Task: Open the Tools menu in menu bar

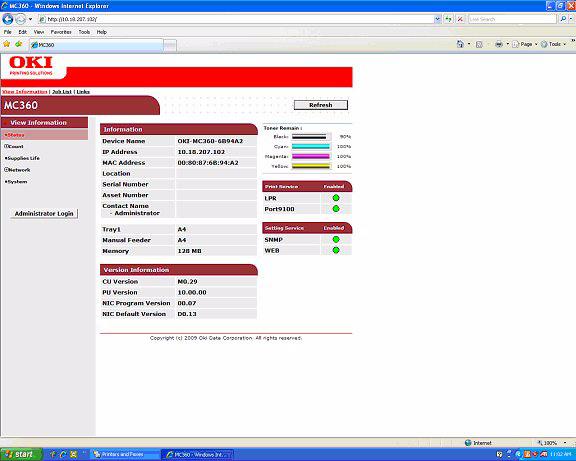Action: 84,32
